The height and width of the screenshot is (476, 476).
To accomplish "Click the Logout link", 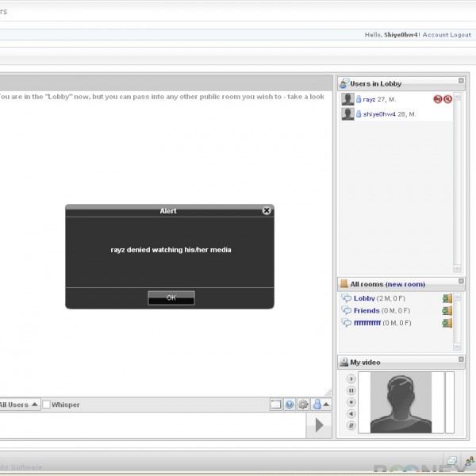I will (460, 35).
